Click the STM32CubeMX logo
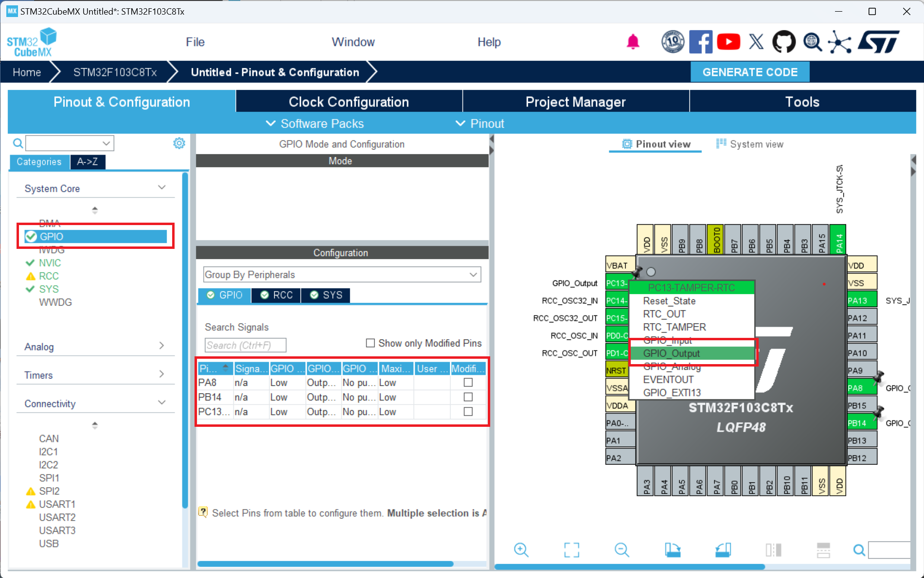Screen dimensions: 924x578 (32, 42)
